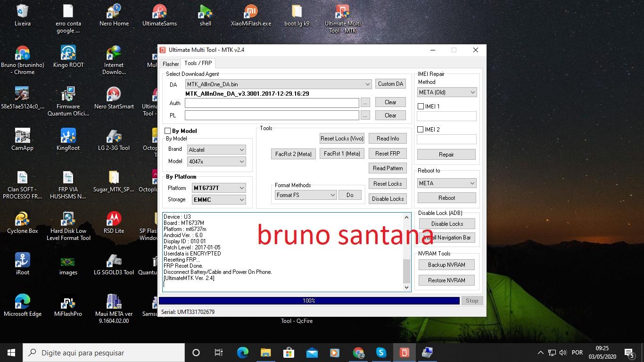
Task: Click the IMEI 1 input field
Action: pos(446,116)
